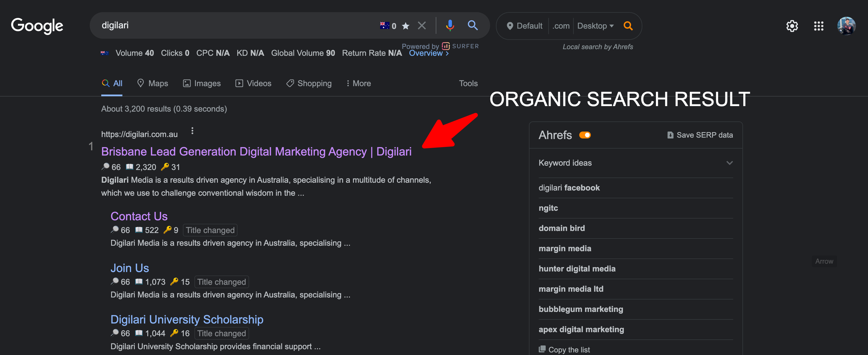This screenshot has height=355, width=868.
Task: Switch to the Videos tab
Action: pyautogui.click(x=253, y=83)
